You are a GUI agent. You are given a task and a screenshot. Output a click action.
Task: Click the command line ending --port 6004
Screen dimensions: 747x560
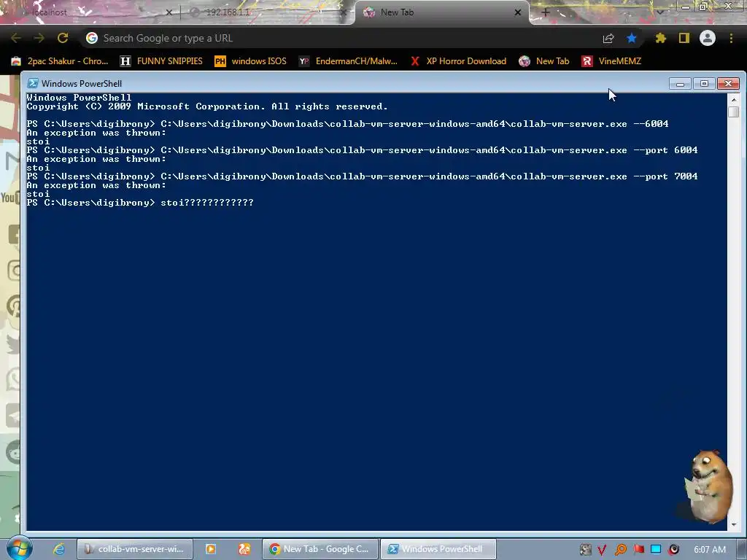pyautogui.click(x=362, y=150)
